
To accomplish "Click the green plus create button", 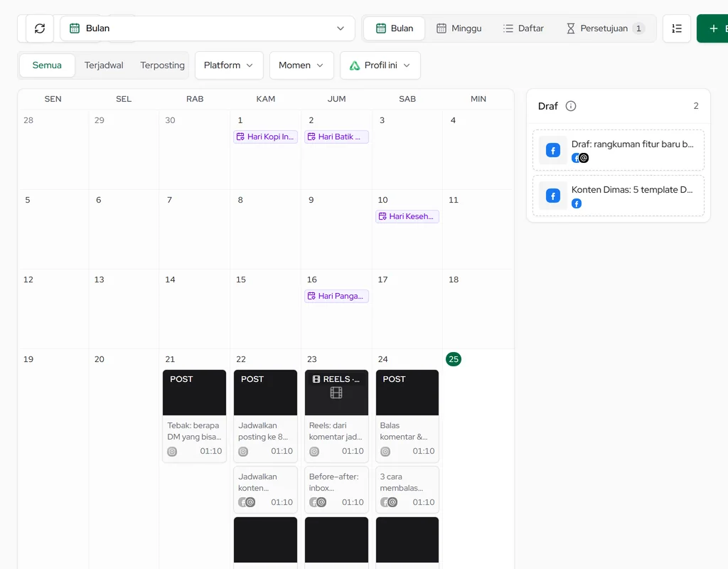I will (713, 28).
